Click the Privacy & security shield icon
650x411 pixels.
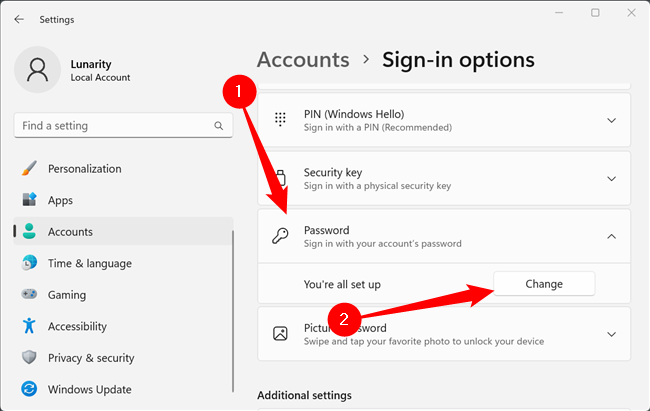click(x=29, y=358)
